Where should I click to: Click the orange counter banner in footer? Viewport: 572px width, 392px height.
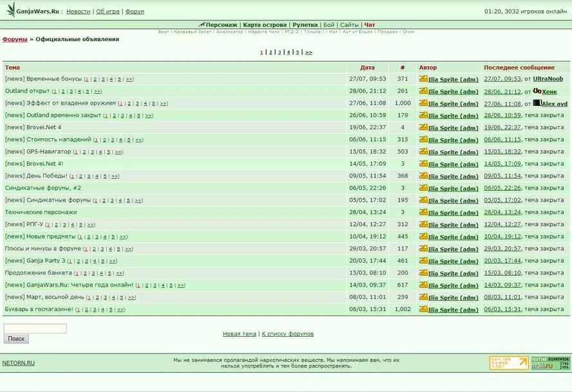click(508, 363)
